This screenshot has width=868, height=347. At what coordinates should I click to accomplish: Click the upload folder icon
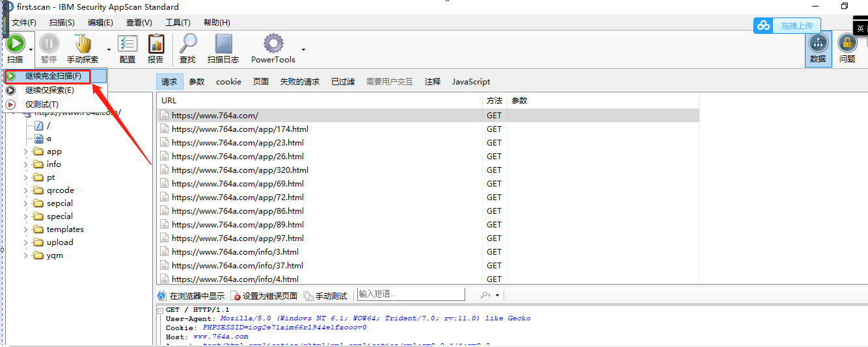click(38, 242)
